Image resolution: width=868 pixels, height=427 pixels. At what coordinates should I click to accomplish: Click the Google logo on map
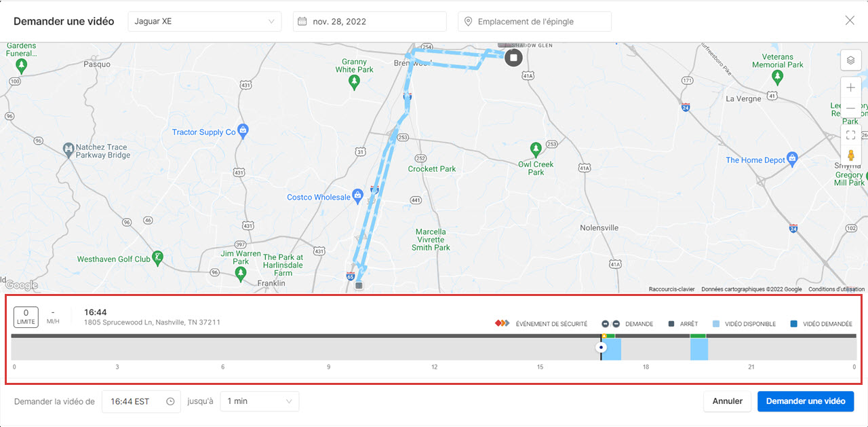point(21,285)
